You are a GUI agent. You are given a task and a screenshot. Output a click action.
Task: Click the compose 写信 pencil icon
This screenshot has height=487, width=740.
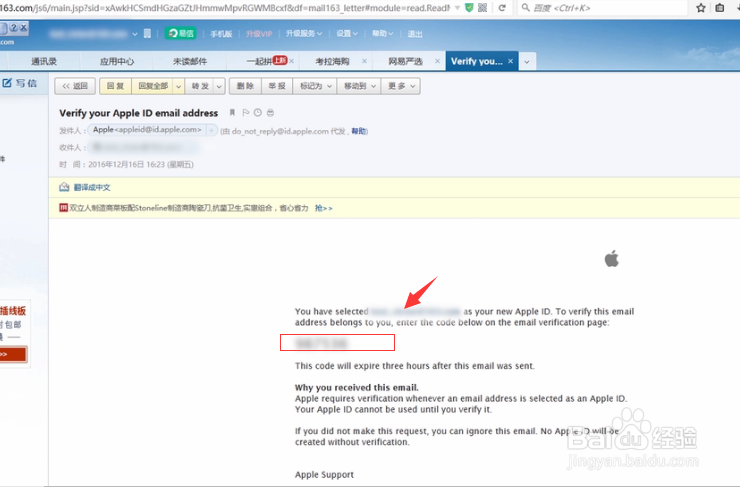[x=7, y=83]
